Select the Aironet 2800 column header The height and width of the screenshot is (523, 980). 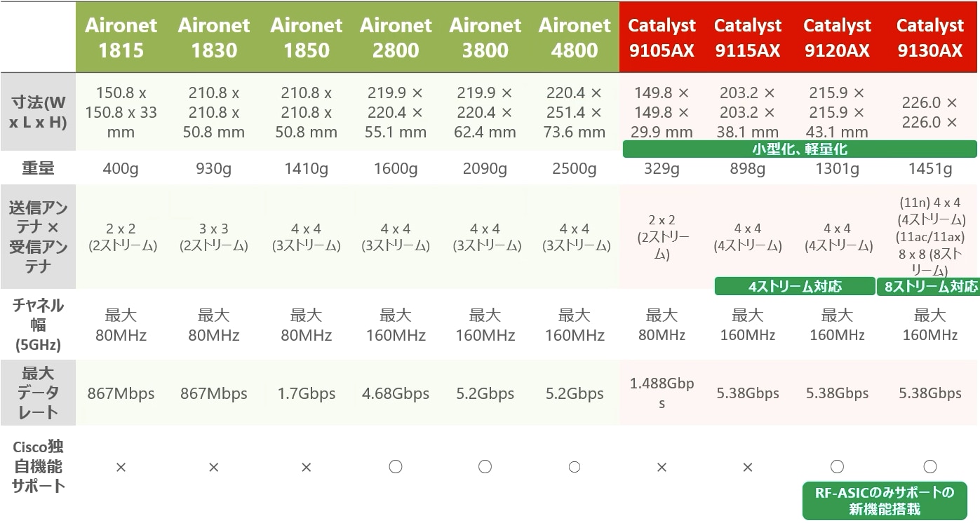(396, 37)
